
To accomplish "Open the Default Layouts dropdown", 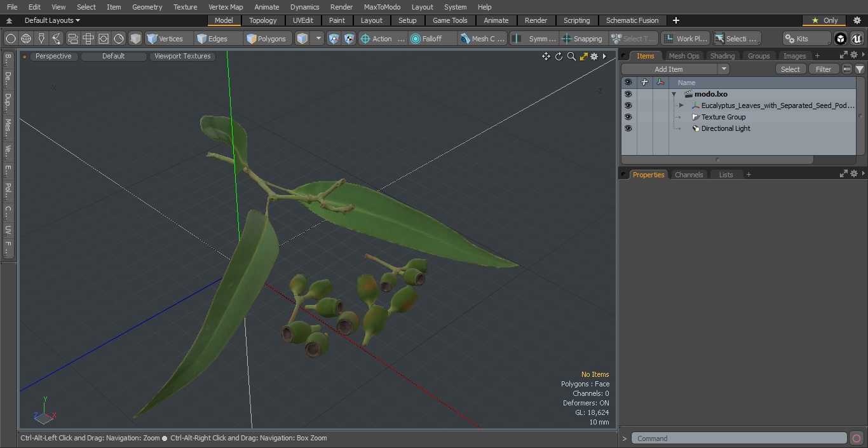I will (x=52, y=20).
